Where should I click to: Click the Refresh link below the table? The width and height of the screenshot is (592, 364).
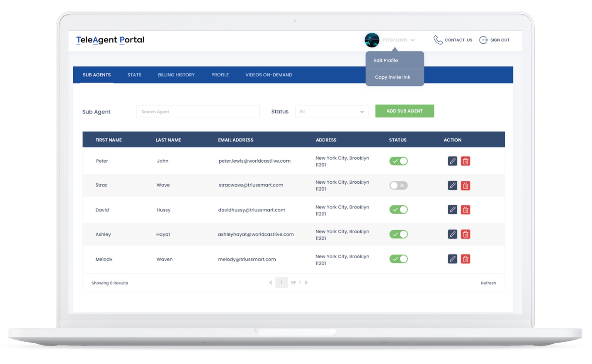[x=488, y=283]
